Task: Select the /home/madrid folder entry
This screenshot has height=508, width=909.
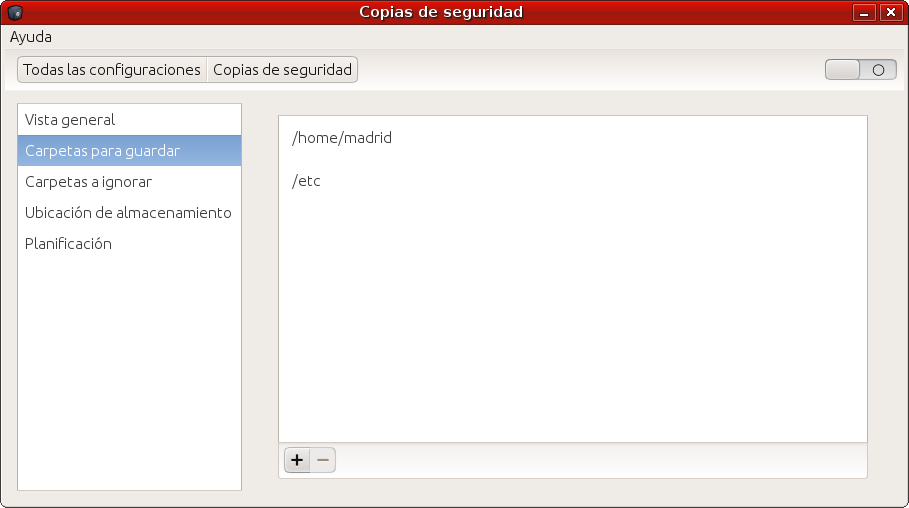Action: tap(342, 138)
